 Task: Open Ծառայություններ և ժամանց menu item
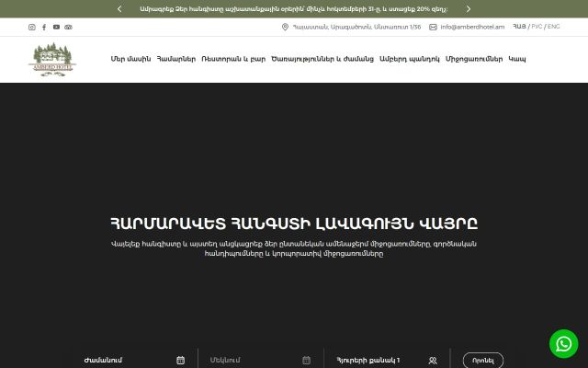click(x=322, y=59)
